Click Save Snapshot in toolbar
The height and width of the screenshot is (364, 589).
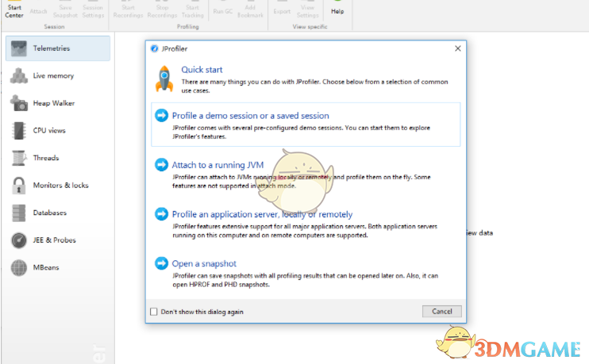tap(65, 10)
